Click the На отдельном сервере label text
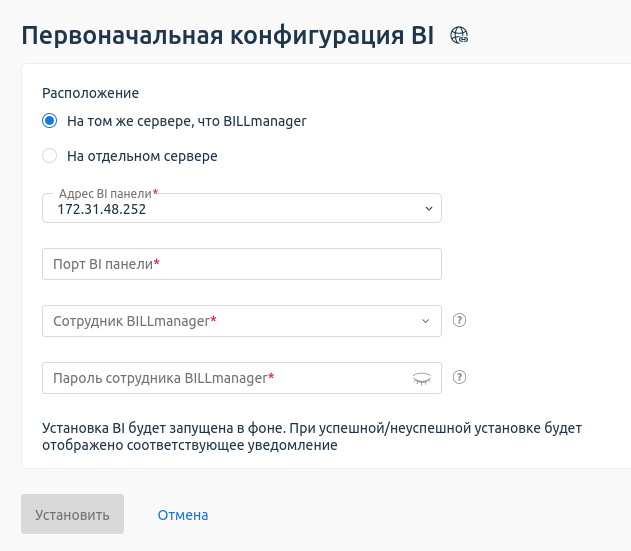The image size is (631, 551). point(142,156)
